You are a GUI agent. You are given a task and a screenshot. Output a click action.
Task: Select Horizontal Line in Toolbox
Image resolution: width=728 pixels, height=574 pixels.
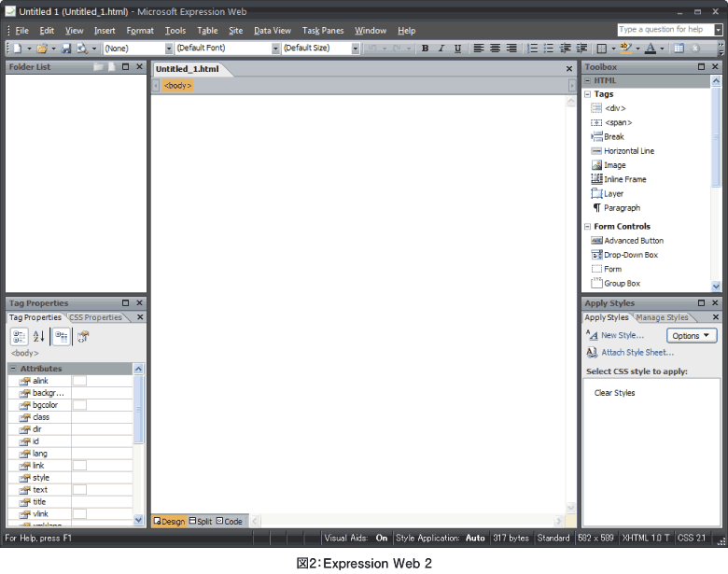pos(623,151)
